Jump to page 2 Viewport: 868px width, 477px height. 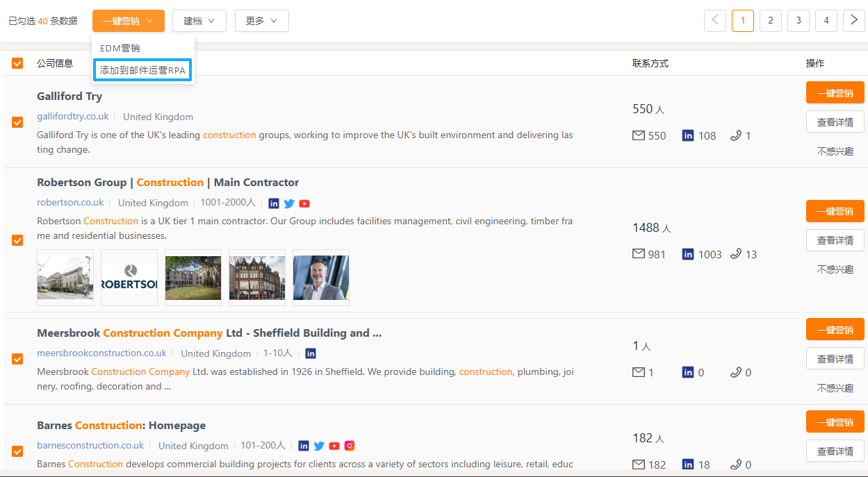pyautogui.click(x=771, y=21)
